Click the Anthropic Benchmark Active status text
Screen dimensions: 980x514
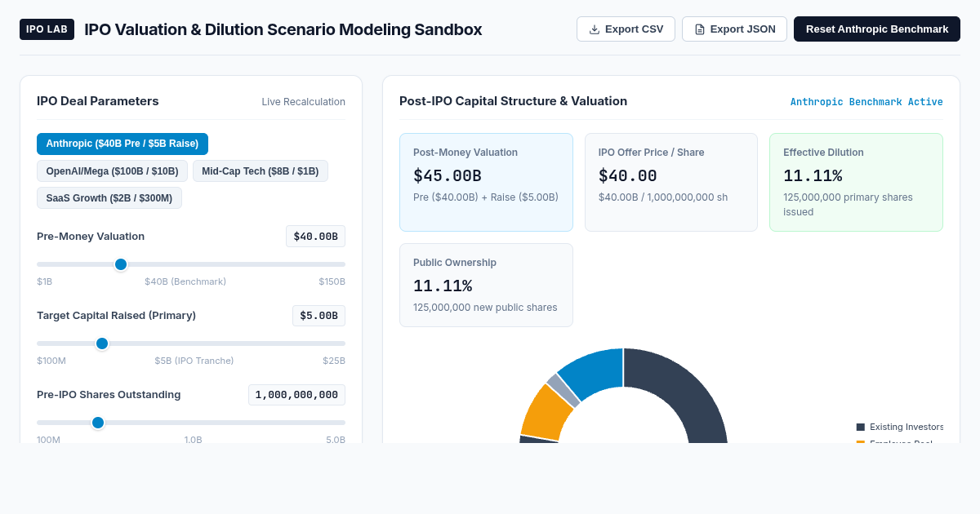(866, 102)
